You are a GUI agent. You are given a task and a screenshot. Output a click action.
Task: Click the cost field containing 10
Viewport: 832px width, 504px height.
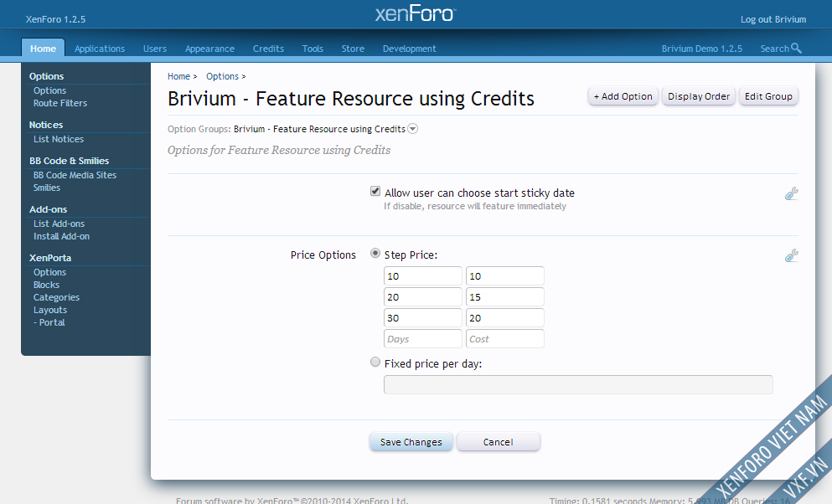coord(505,276)
